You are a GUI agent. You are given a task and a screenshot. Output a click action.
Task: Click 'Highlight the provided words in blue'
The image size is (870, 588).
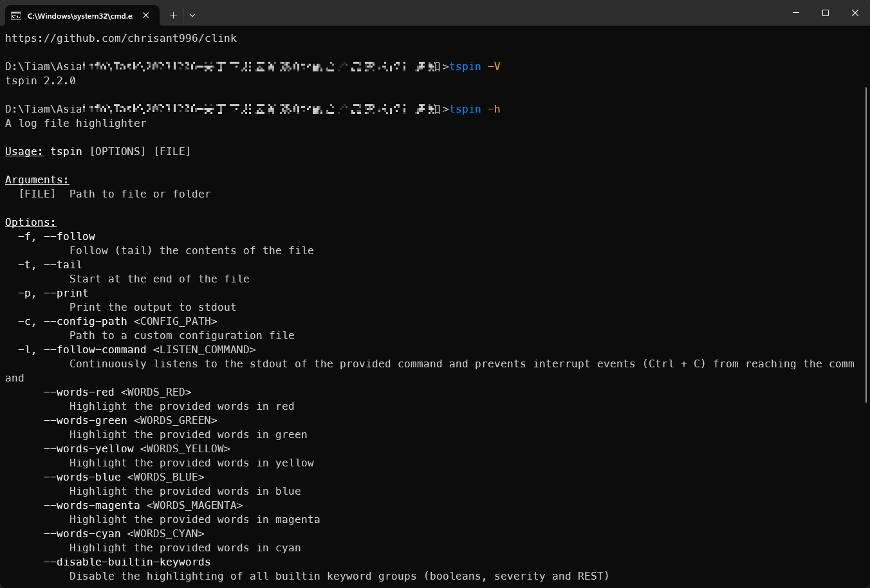[x=185, y=491]
